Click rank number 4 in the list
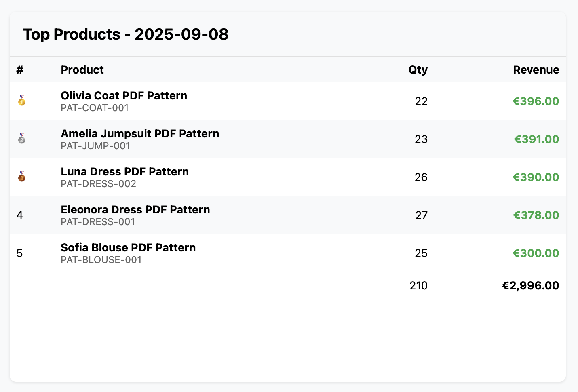 point(19,215)
